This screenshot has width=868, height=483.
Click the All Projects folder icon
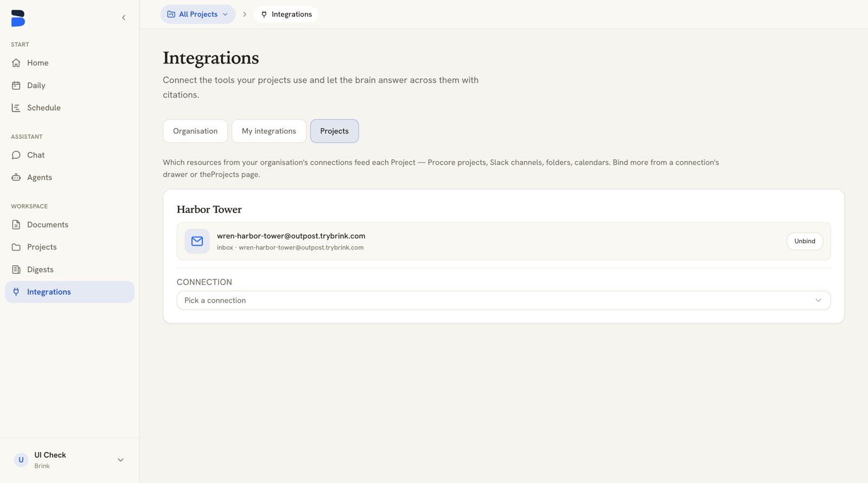(171, 14)
